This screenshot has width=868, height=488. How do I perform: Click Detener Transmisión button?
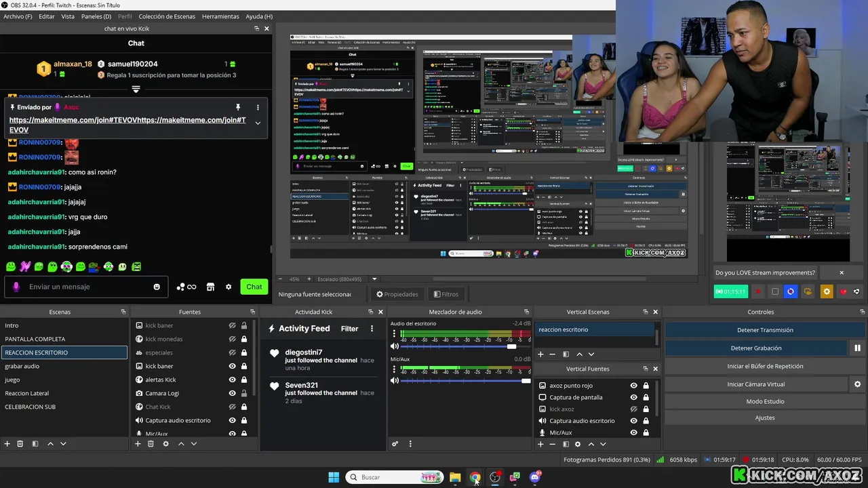765,330
